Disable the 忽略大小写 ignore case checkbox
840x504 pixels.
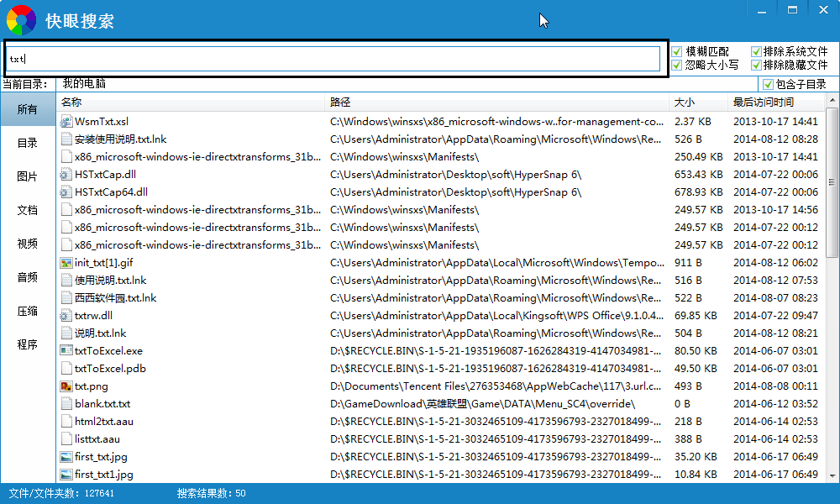(x=677, y=65)
